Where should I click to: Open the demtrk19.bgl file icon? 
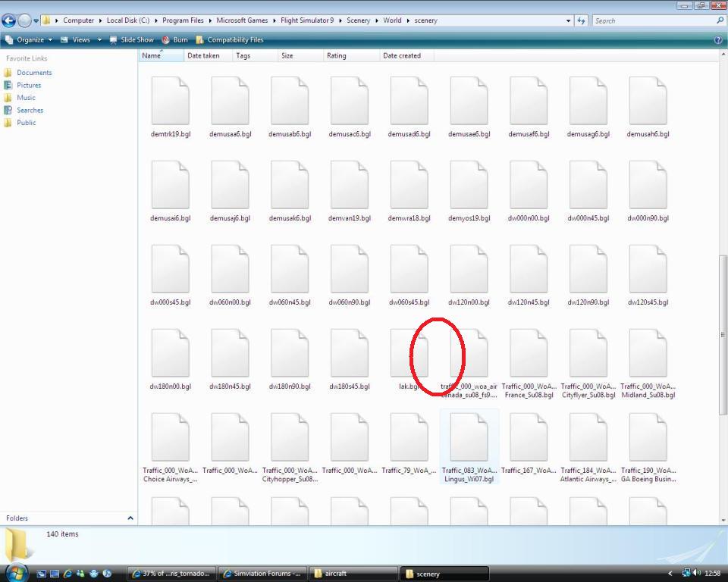click(170, 102)
